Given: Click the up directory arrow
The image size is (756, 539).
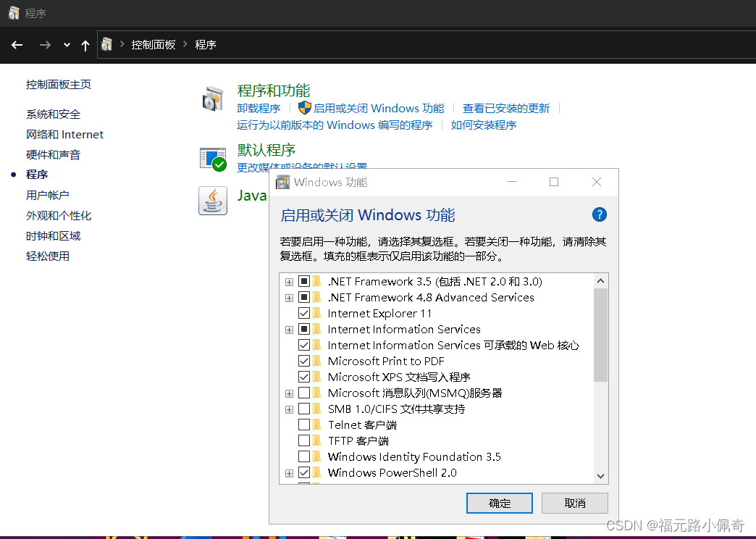Looking at the screenshot, I should pos(85,45).
